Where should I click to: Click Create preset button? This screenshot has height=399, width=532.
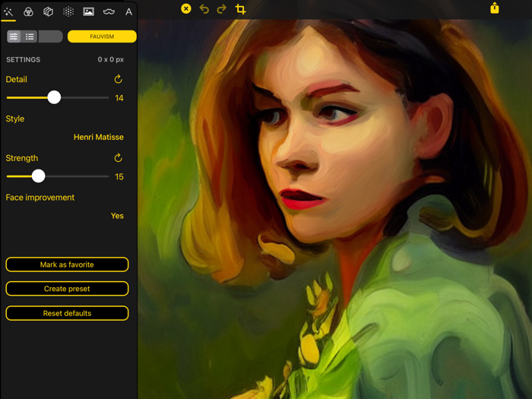(67, 289)
